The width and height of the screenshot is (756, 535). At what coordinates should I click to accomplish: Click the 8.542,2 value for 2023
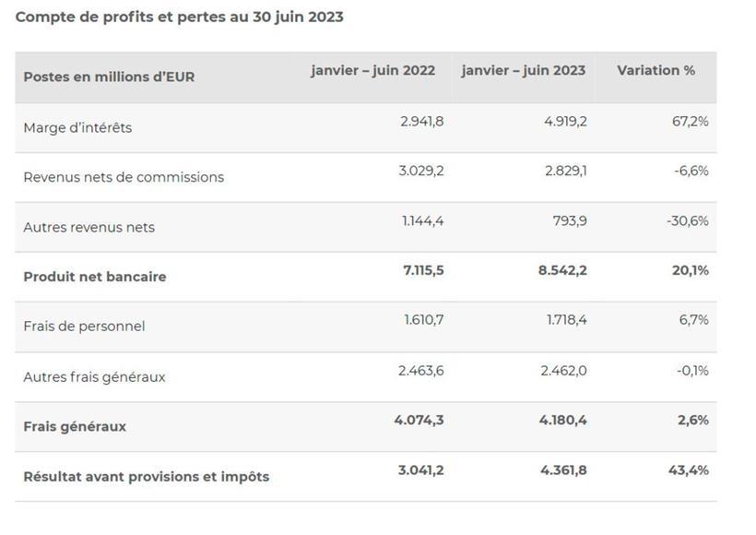click(563, 270)
